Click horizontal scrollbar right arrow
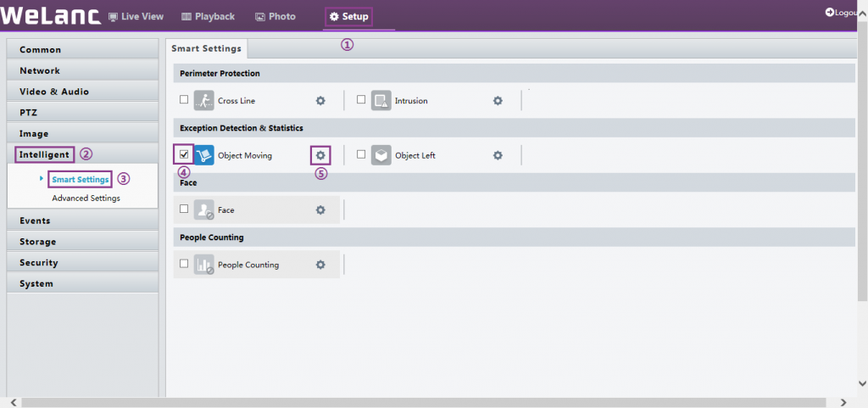The width and height of the screenshot is (868, 408). 843,402
